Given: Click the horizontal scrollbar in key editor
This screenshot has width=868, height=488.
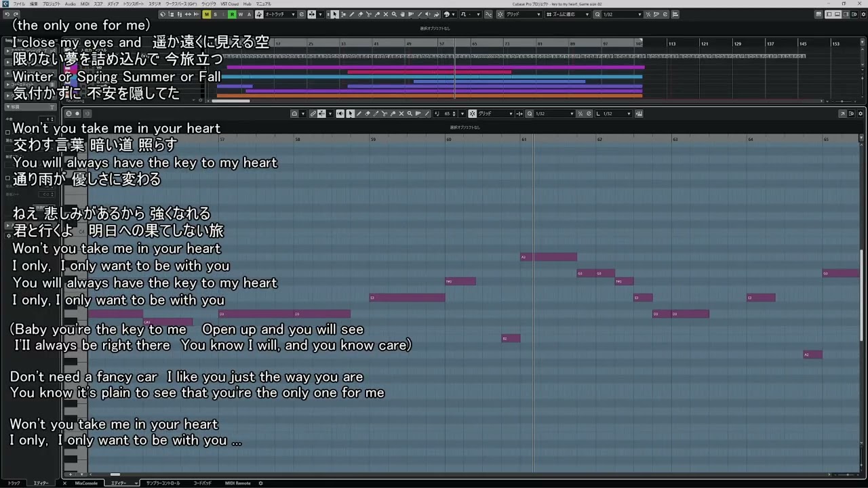Looking at the screenshot, I should pos(115,474).
